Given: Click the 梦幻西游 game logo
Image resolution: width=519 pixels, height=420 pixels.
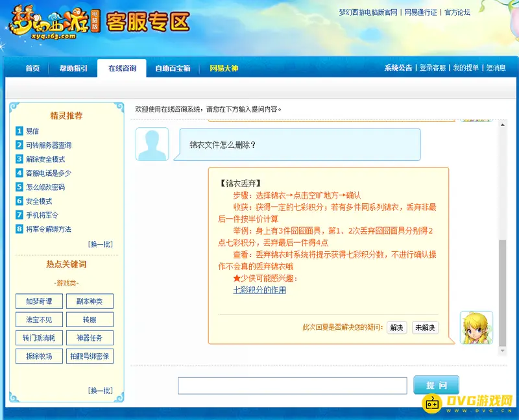Looking at the screenshot, I should 53,23.
